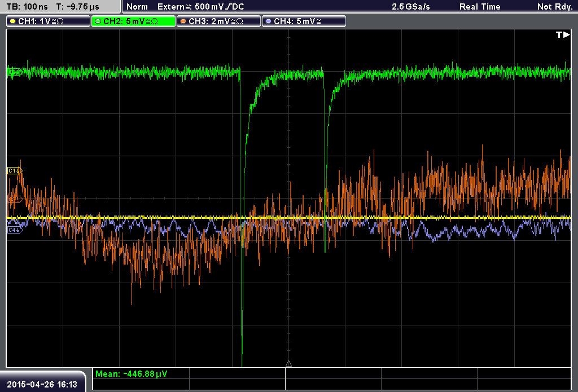Select the CH3: 2mV channel tab
This screenshot has width=578, height=392.
[x=218, y=21]
